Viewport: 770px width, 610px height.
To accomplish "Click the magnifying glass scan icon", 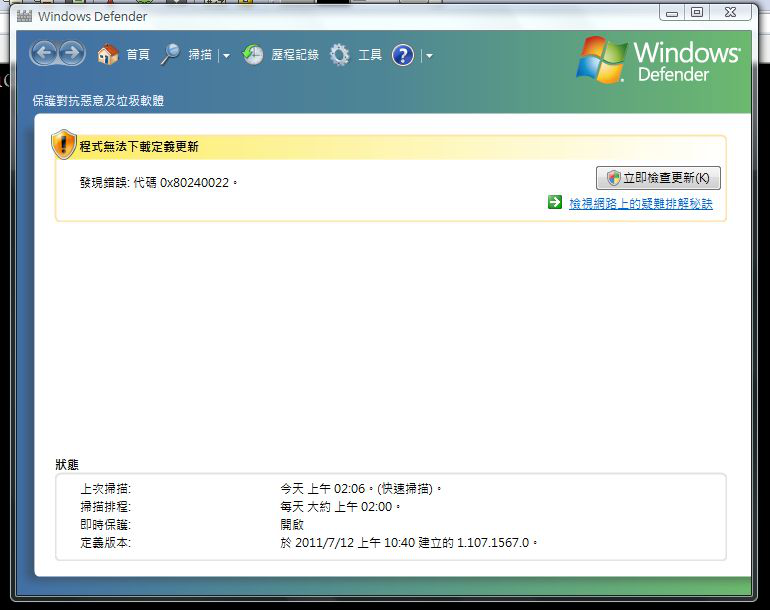I will 170,54.
